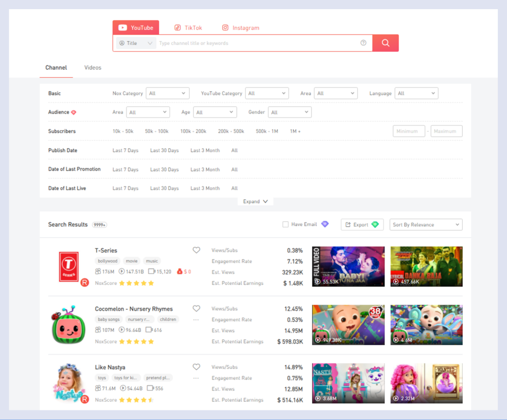Viewport: 507px width, 420px height.
Task: Set Publish Date filter to All
Action: point(234,151)
